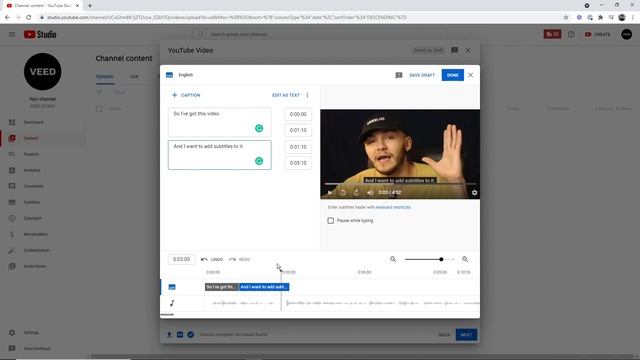This screenshot has height=360, width=640.
Task: Click the subtitle language icon next to English
Action: click(169, 75)
